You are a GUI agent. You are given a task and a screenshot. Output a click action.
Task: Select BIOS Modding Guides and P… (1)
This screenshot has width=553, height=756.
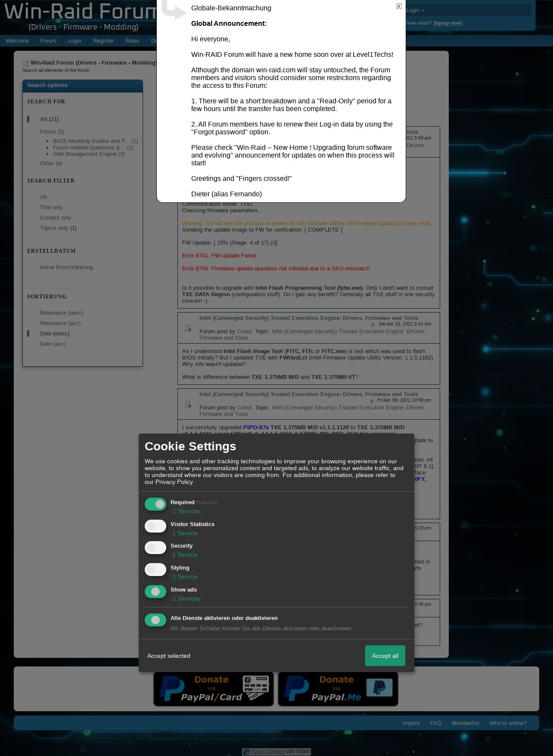click(x=95, y=141)
